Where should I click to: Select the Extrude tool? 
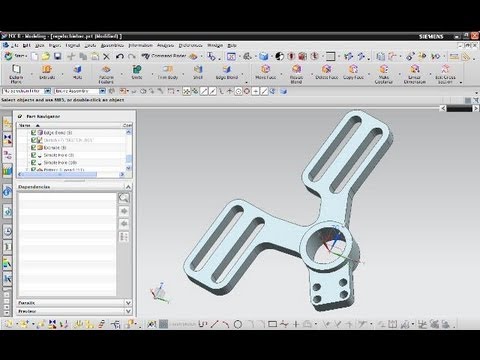[x=47, y=72]
